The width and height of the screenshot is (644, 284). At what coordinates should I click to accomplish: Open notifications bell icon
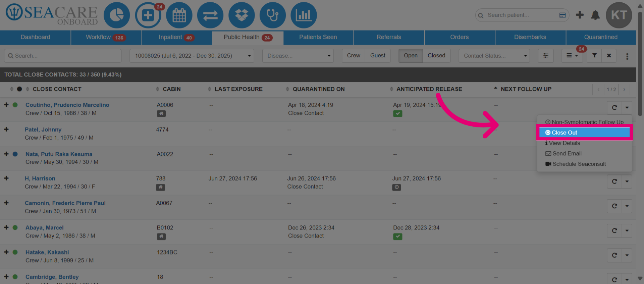point(595,15)
